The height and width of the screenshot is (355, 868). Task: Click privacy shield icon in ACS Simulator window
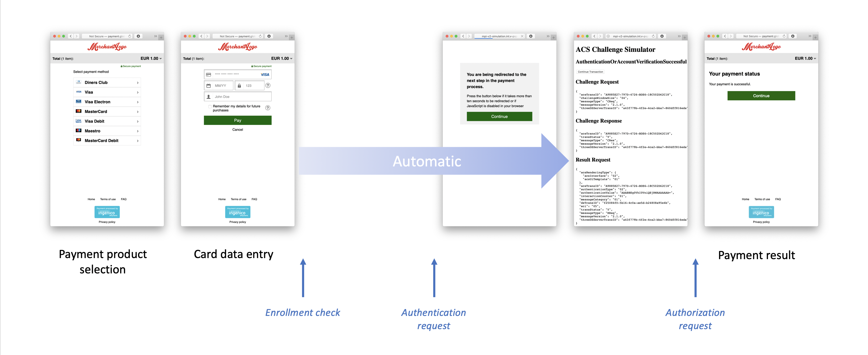(608, 36)
